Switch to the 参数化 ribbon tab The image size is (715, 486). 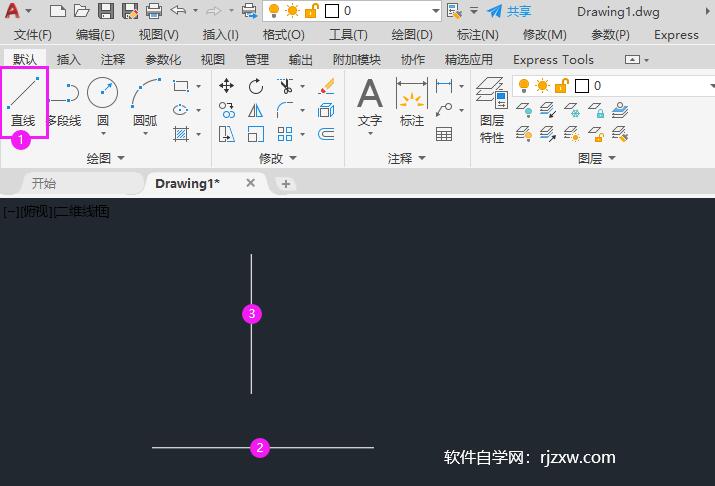tap(163, 59)
